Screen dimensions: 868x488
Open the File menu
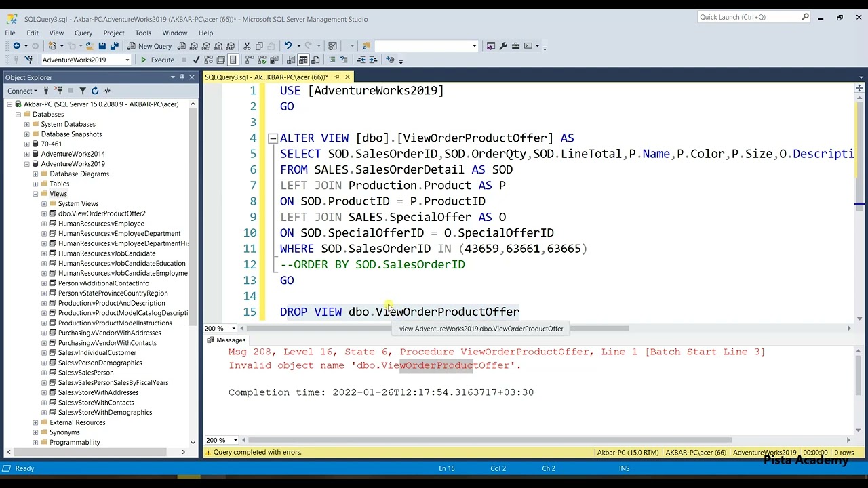(10, 33)
